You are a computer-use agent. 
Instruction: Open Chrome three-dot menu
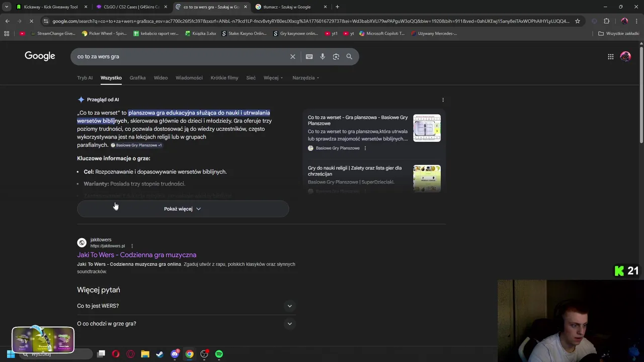(636, 21)
